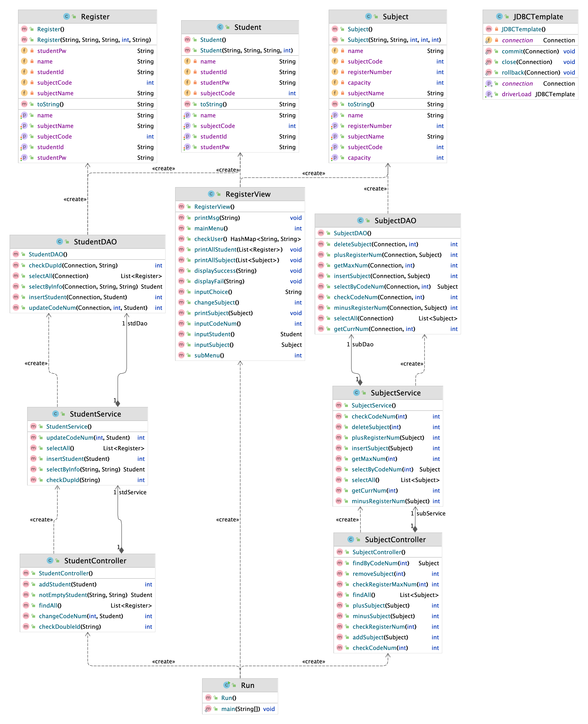Click the class icon beside StudentService title

(x=56, y=413)
